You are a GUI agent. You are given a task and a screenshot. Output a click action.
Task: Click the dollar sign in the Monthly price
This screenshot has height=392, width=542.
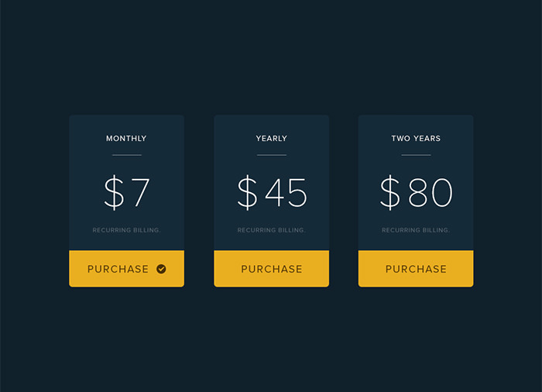(114, 193)
